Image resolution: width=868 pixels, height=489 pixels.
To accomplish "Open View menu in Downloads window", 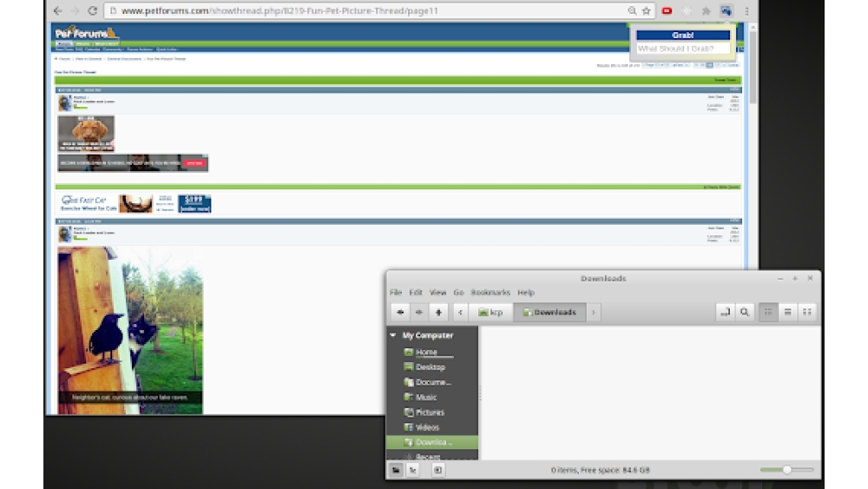I will click(437, 293).
